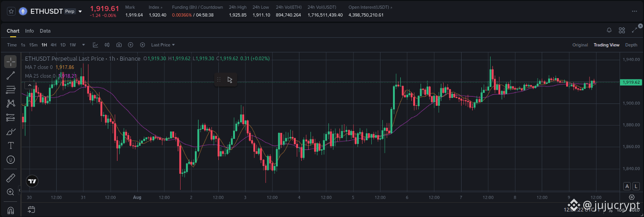This screenshot has width=644, height=217.
Task: Switch to Original chart view
Action: (x=580, y=45)
